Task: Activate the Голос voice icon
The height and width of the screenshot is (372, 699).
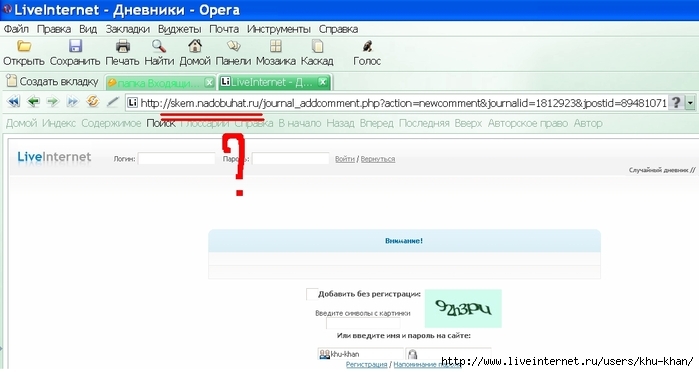Action: click(x=367, y=46)
